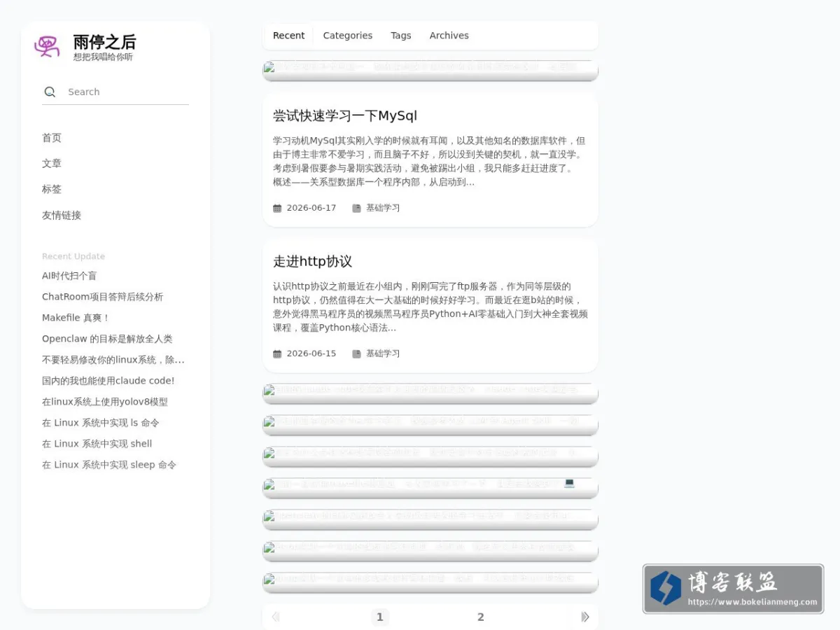Click the Recent Update heading

tap(73, 256)
